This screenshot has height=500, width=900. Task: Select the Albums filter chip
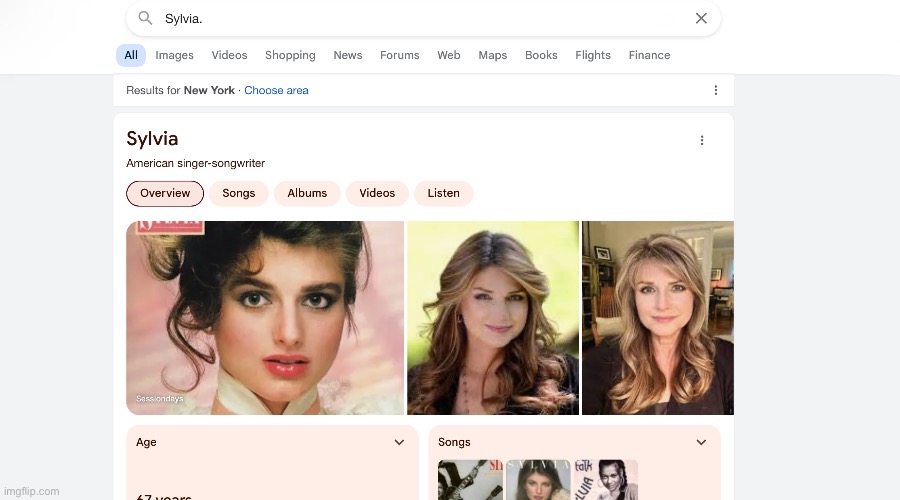pyautogui.click(x=307, y=193)
